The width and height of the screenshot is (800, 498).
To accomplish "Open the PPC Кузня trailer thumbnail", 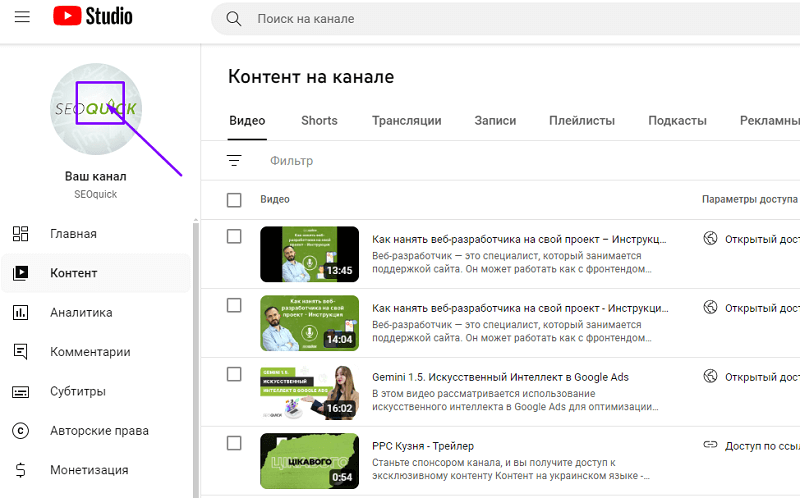I will coord(310,461).
